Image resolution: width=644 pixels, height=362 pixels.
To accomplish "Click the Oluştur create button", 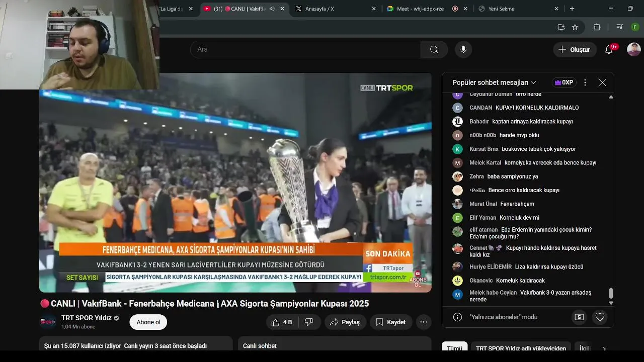I will pos(575,50).
